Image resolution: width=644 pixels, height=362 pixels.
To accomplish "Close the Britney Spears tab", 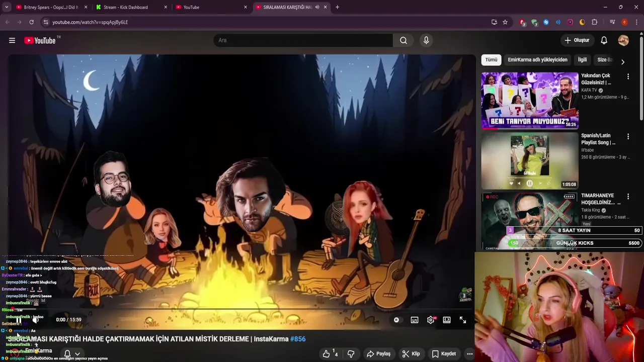I will [x=86, y=7].
